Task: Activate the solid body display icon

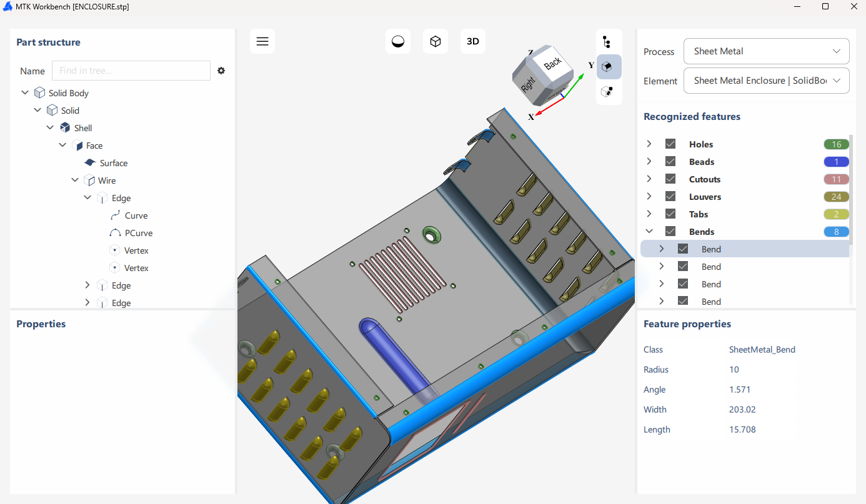Action: 608,68
